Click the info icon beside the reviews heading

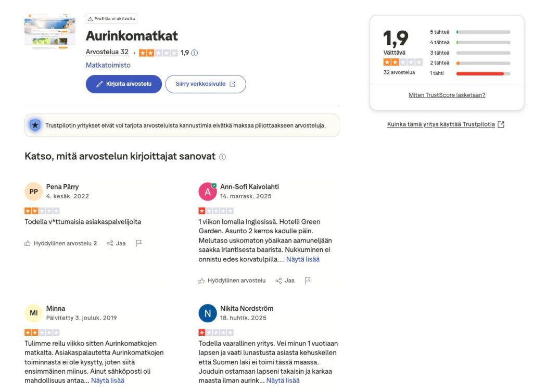tap(223, 156)
